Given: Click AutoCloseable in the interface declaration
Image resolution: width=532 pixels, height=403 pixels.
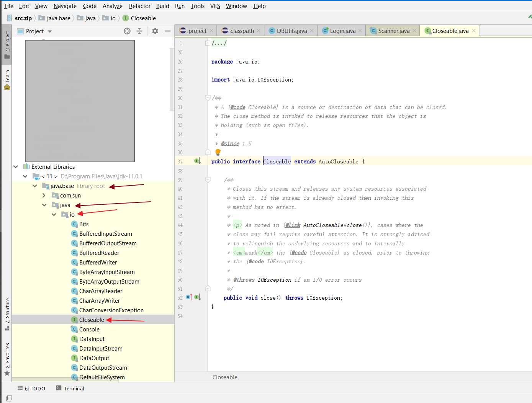Looking at the screenshot, I should click(338, 162).
